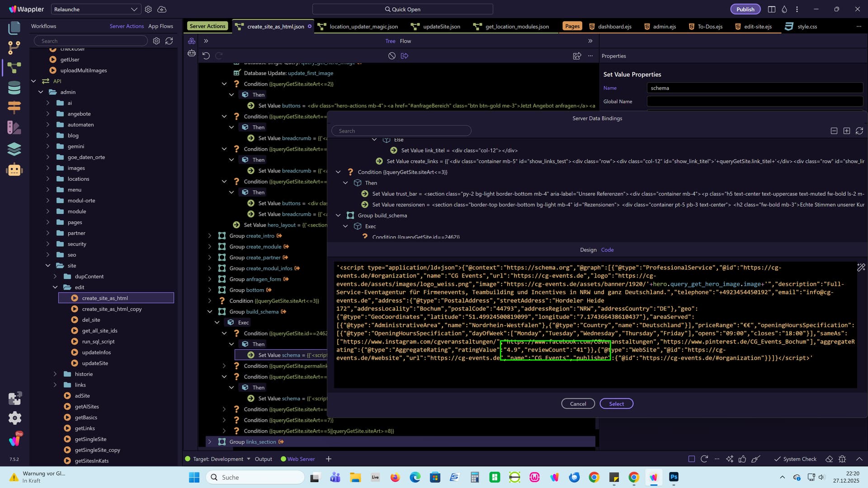Click the magic wand icon in the code editor
The width and height of the screenshot is (868, 488).
click(x=861, y=267)
